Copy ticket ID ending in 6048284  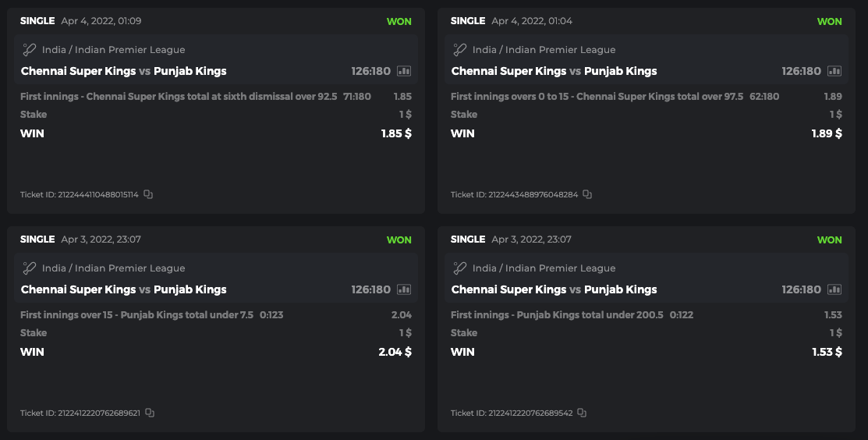point(587,194)
